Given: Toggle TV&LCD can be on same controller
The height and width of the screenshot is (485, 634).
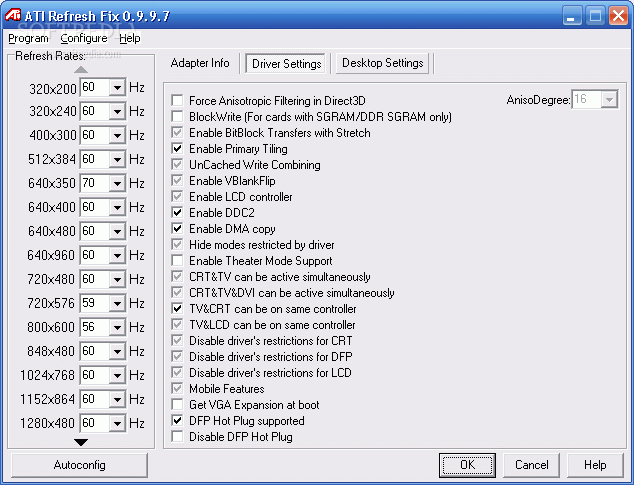Looking at the screenshot, I should coord(177,324).
